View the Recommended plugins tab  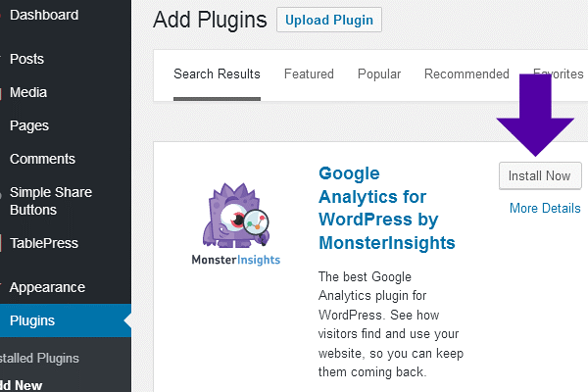466,74
